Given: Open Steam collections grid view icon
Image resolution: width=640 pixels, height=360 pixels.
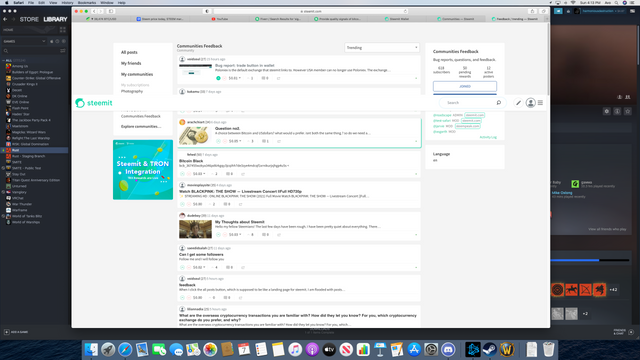Looking at the screenshot, I should (x=63, y=30).
